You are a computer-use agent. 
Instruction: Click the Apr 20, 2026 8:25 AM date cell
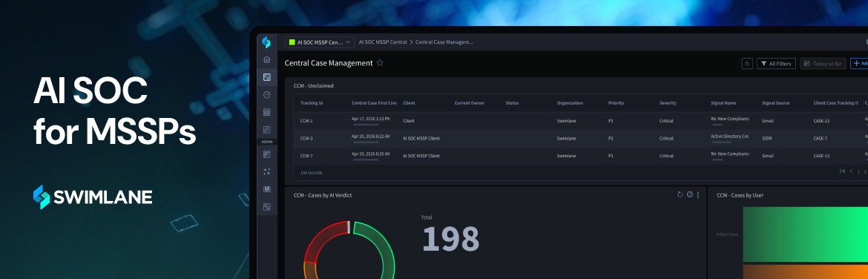click(371, 154)
